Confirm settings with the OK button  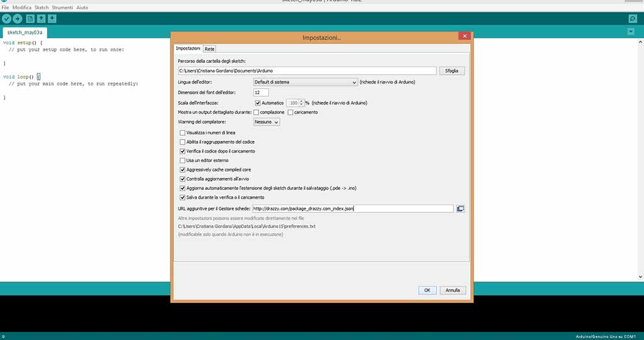point(427,290)
